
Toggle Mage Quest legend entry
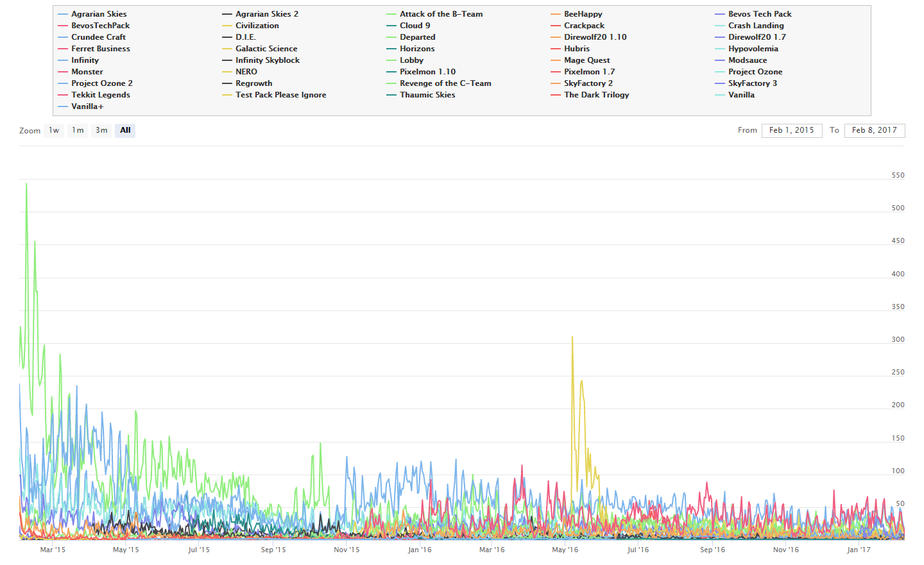(580, 60)
